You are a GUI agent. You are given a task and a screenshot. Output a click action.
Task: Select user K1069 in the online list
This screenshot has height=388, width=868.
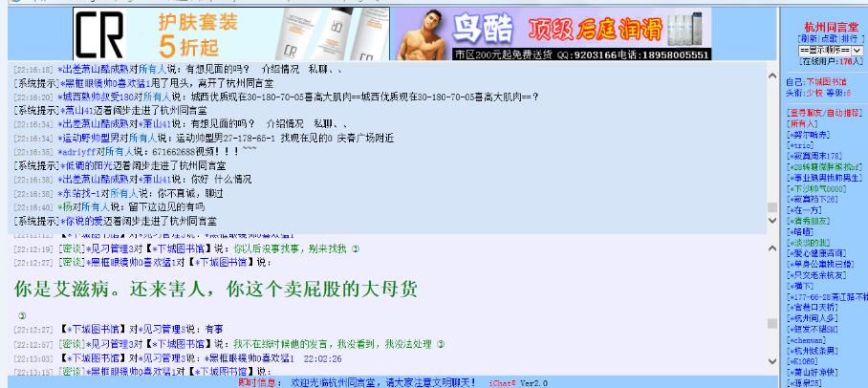click(x=803, y=361)
